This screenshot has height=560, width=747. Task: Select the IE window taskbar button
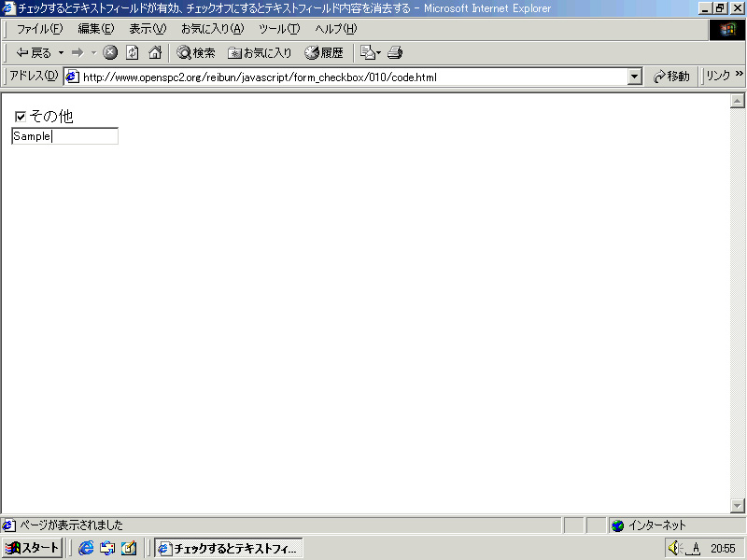point(228,548)
